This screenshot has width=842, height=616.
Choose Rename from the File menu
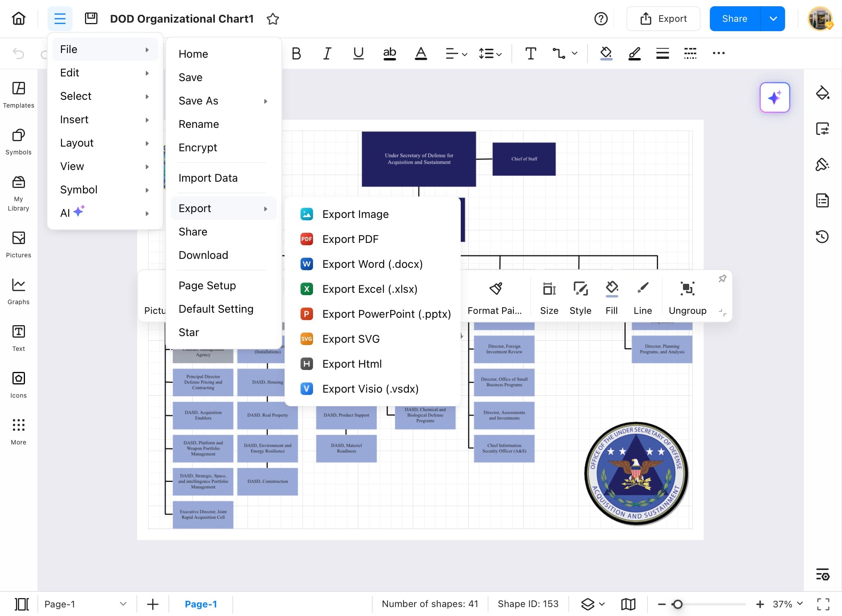pyautogui.click(x=199, y=124)
